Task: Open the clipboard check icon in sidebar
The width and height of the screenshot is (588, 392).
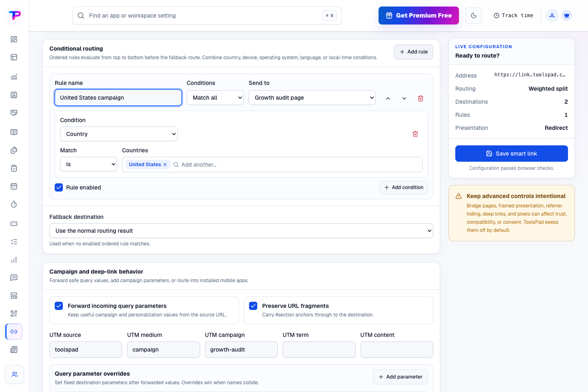Action: 14,168
